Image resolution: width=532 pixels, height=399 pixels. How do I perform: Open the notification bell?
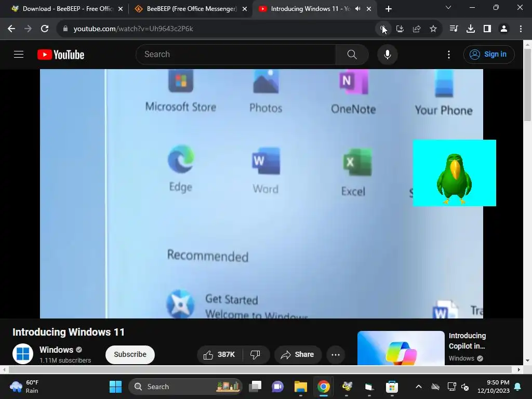[x=518, y=387]
